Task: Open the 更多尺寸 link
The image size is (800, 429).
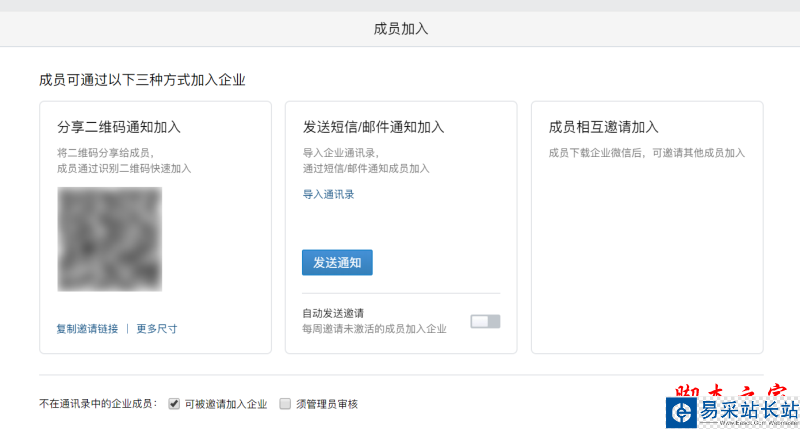Action: pos(157,328)
